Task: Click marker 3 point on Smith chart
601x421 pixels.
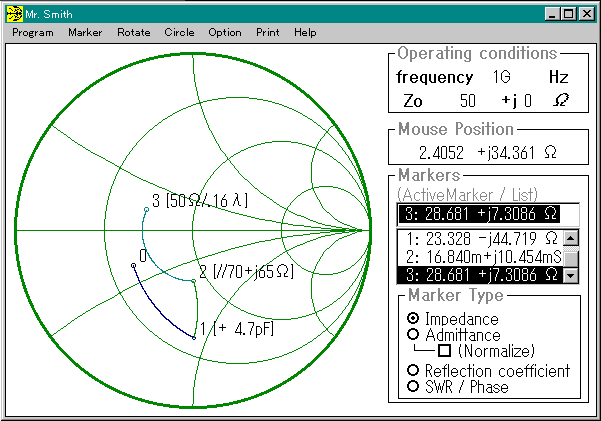Action: [x=146, y=209]
